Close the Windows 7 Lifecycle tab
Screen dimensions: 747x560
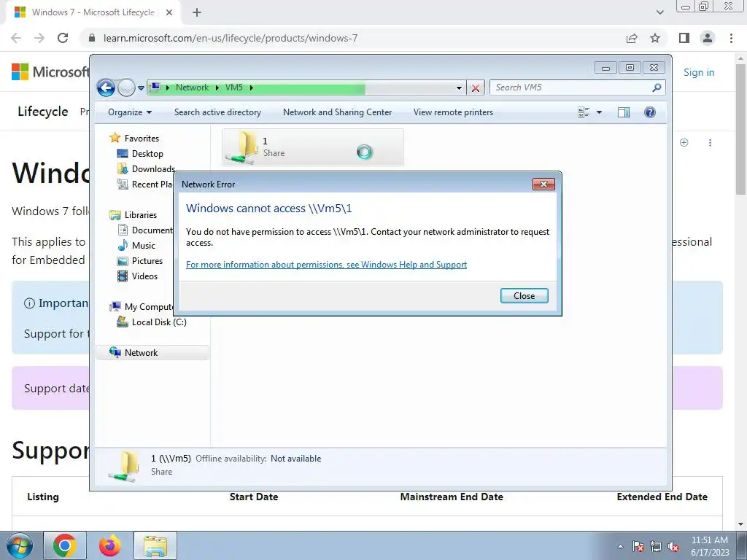tap(169, 12)
